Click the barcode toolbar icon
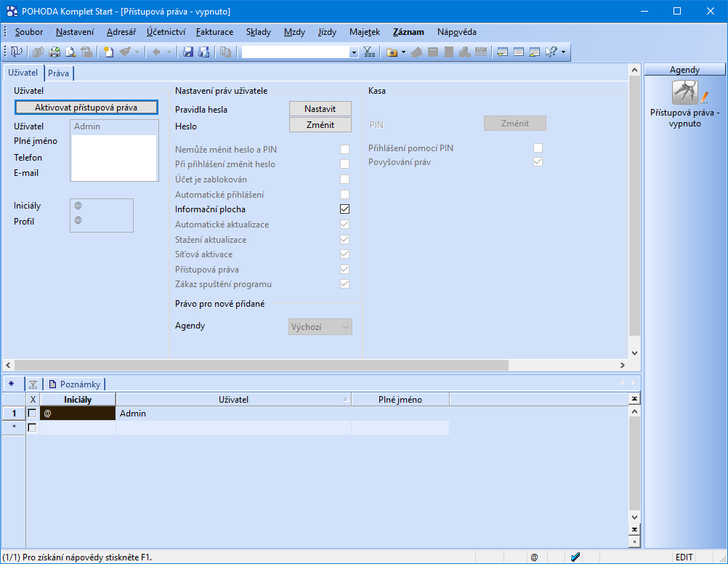The width and height of the screenshot is (728, 564). [481, 52]
